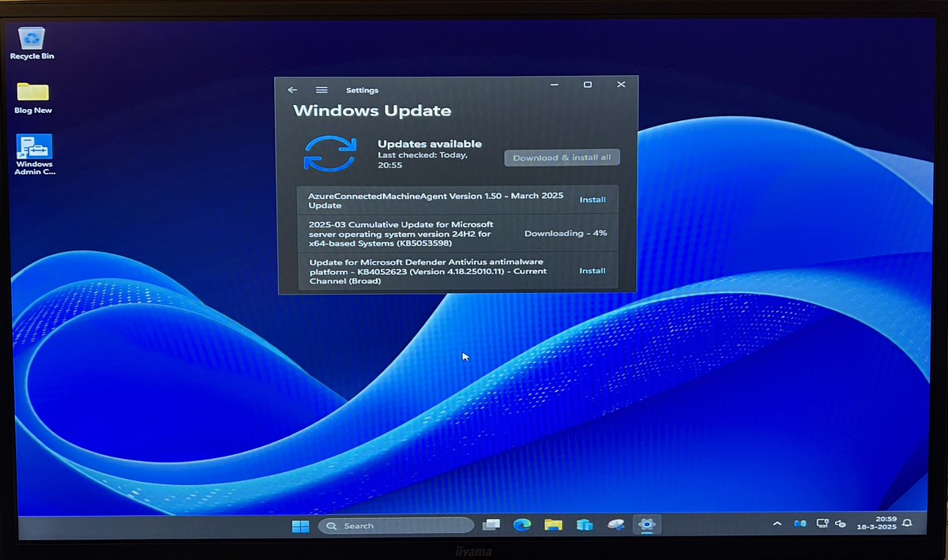Open File Explorer from the taskbar
This screenshot has width=948, height=560.
(553, 524)
